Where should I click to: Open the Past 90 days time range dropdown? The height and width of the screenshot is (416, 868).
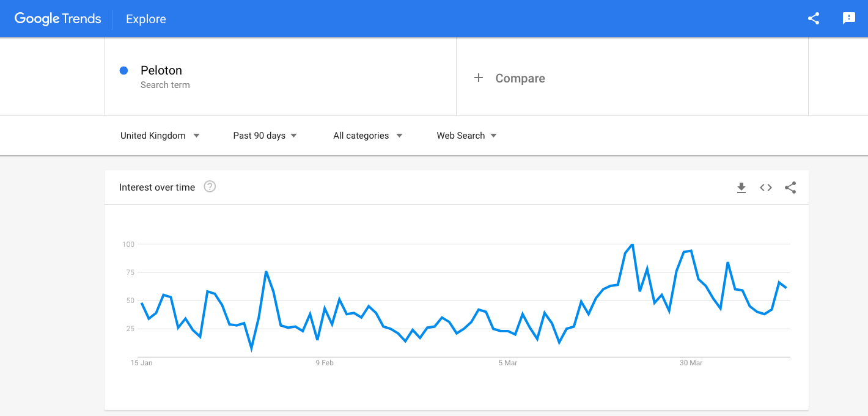click(x=265, y=136)
